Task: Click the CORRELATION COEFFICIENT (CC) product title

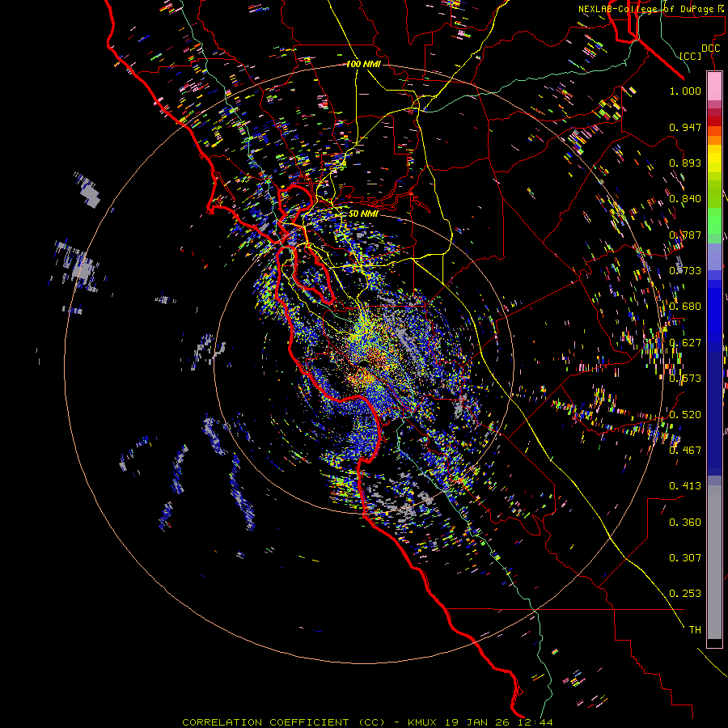Action: coord(283,722)
